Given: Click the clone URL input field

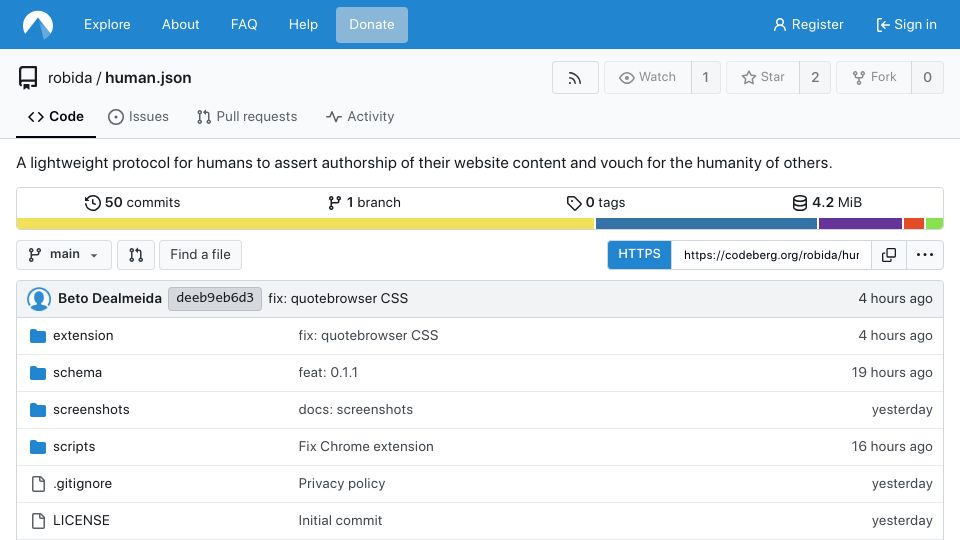Looking at the screenshot, I should pyautogui.click(x=771, y=255).
